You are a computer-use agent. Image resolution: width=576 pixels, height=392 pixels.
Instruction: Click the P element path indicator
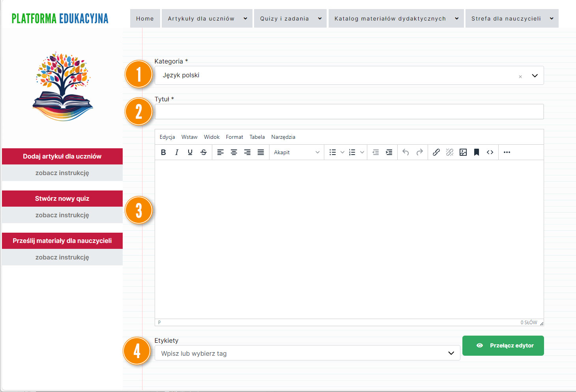159,322
